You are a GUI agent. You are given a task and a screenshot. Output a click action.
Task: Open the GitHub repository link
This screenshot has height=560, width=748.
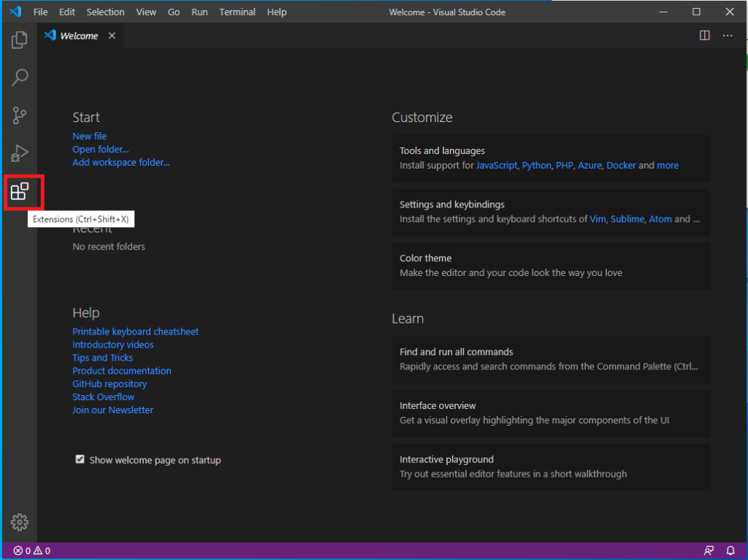(109, 383)
